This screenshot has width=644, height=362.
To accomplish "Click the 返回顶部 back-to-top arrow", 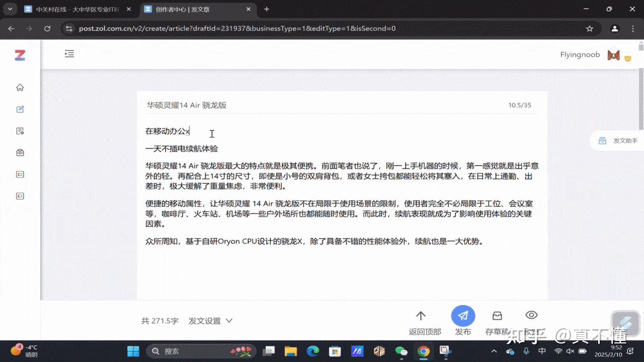I will pos(425,322).
